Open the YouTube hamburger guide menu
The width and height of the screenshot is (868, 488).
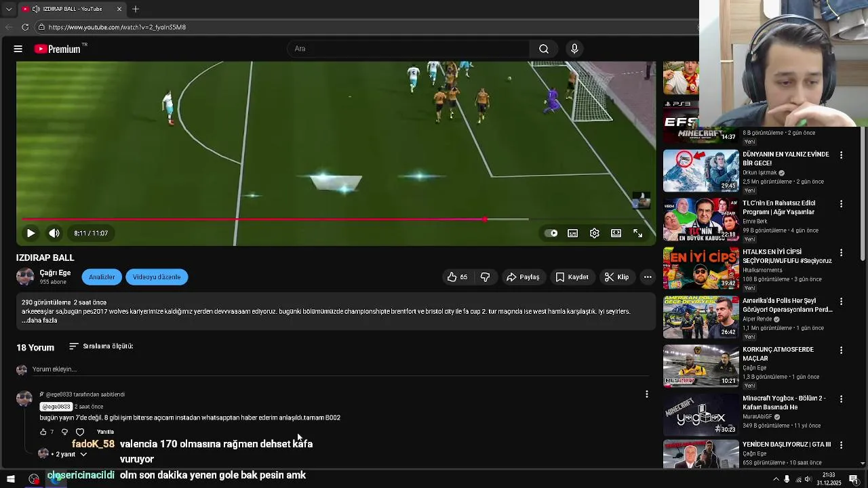pos(18,49)
